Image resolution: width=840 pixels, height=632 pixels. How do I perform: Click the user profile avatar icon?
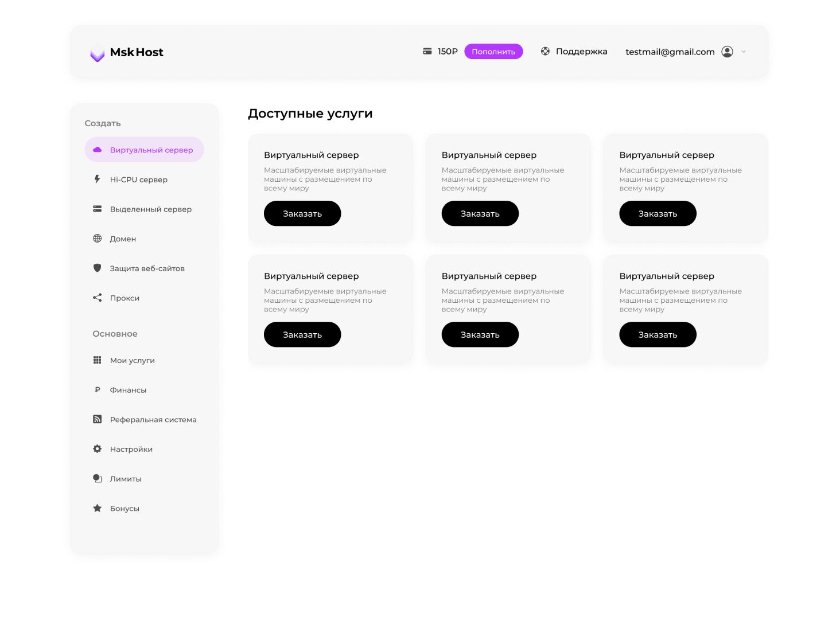coord(727,52)
